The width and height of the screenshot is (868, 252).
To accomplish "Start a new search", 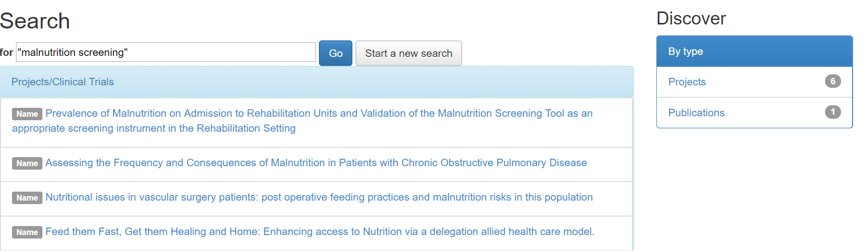I will click(408, 53).
